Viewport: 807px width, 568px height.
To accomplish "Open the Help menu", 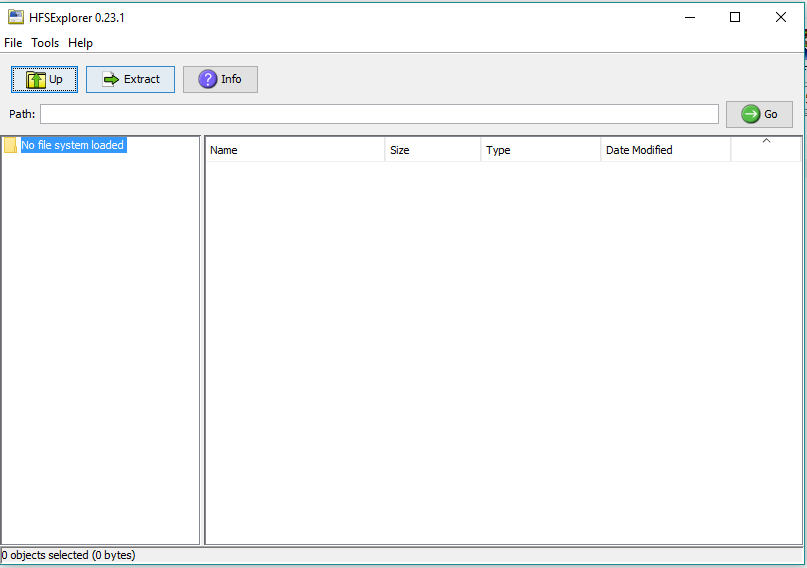I will pyautogui.click(x=80, y=43).
